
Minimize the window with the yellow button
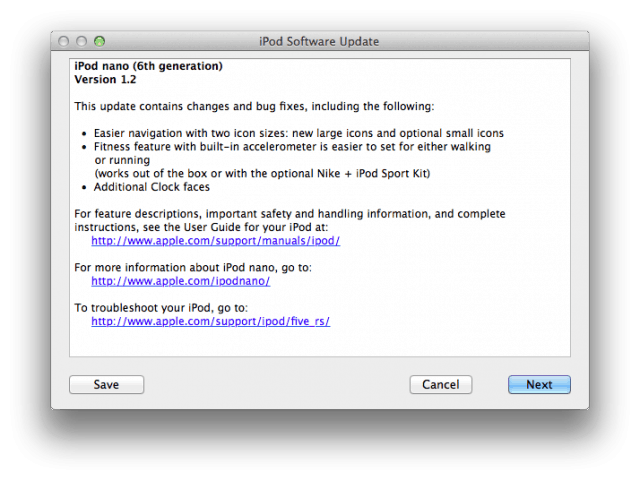(82, 41)
